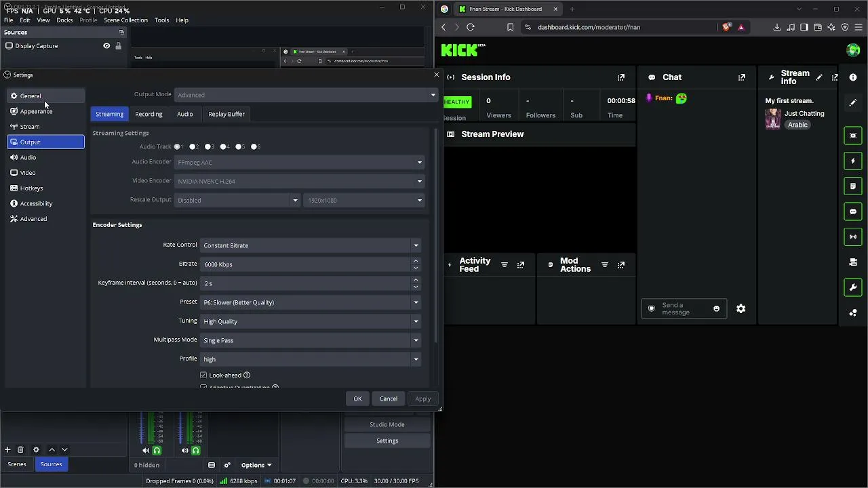The image size is (868, 488).
Task: Select audio track 3 radio button
Action: pos(208,146)
